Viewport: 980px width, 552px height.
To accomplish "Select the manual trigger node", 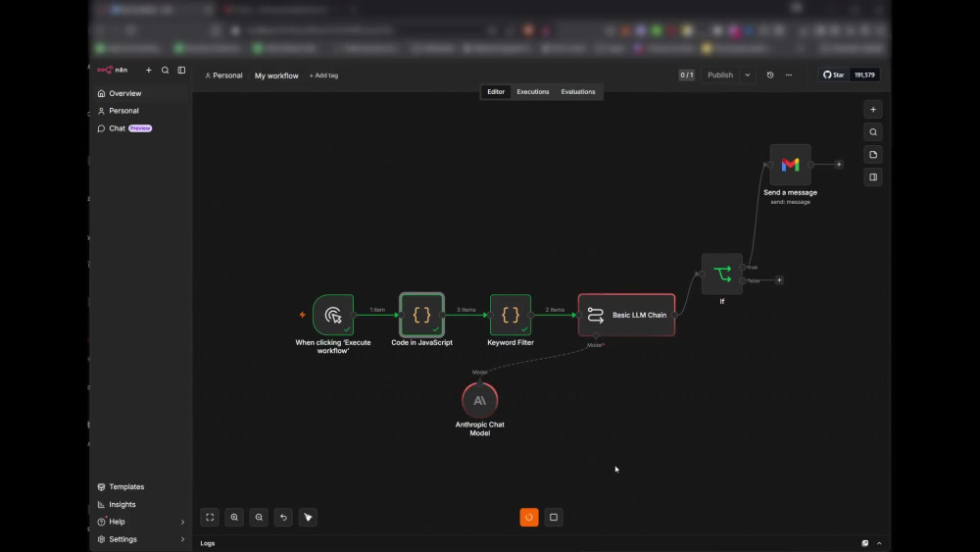I will click(333, 315).
